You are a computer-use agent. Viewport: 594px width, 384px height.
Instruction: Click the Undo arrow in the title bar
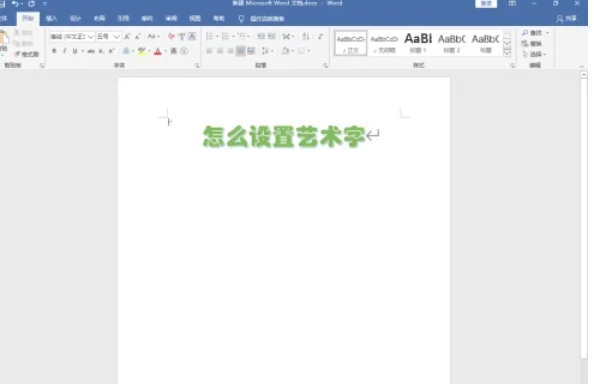15,4
